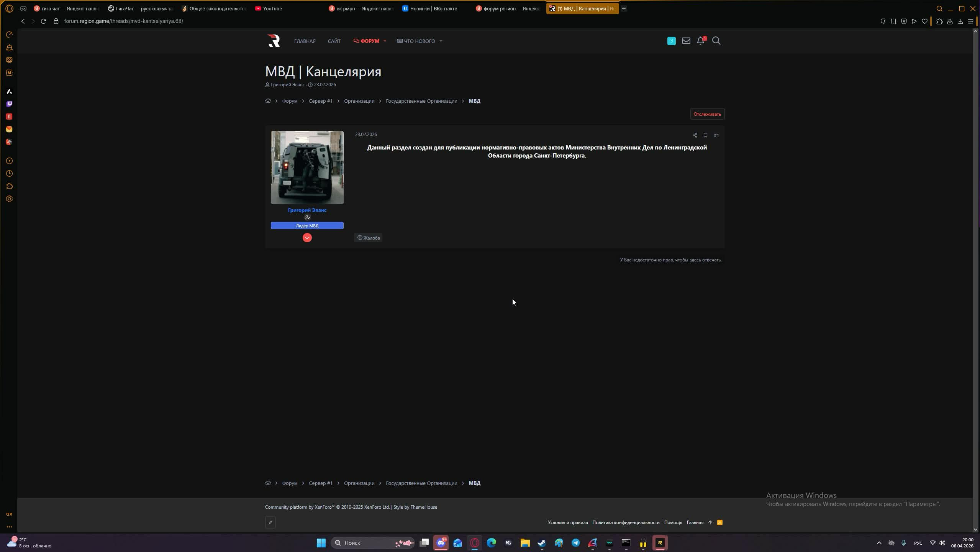Open Twitch from the Opera sidebar
This screenshot has height=552, width=980.
pos(9,104)
